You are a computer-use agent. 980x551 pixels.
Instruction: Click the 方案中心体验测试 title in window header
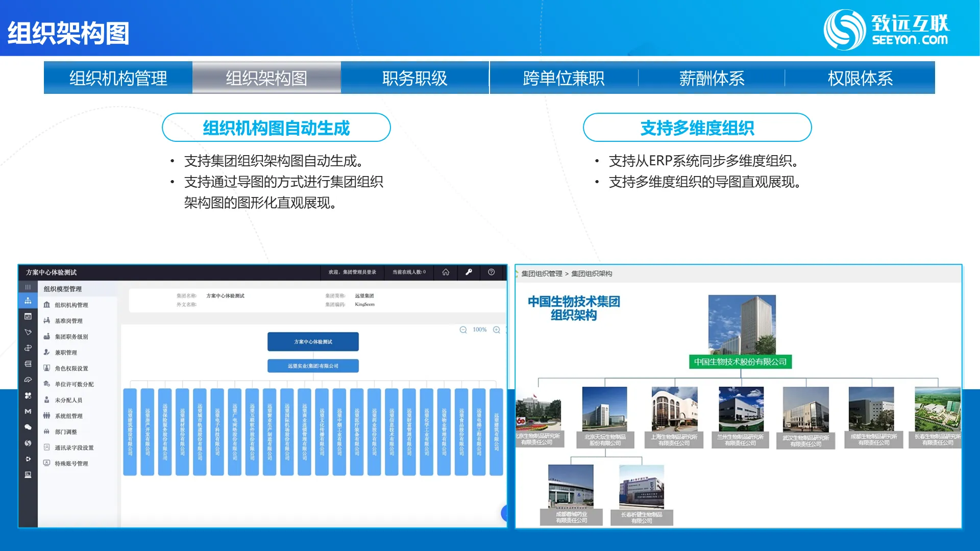coord(51,272)
